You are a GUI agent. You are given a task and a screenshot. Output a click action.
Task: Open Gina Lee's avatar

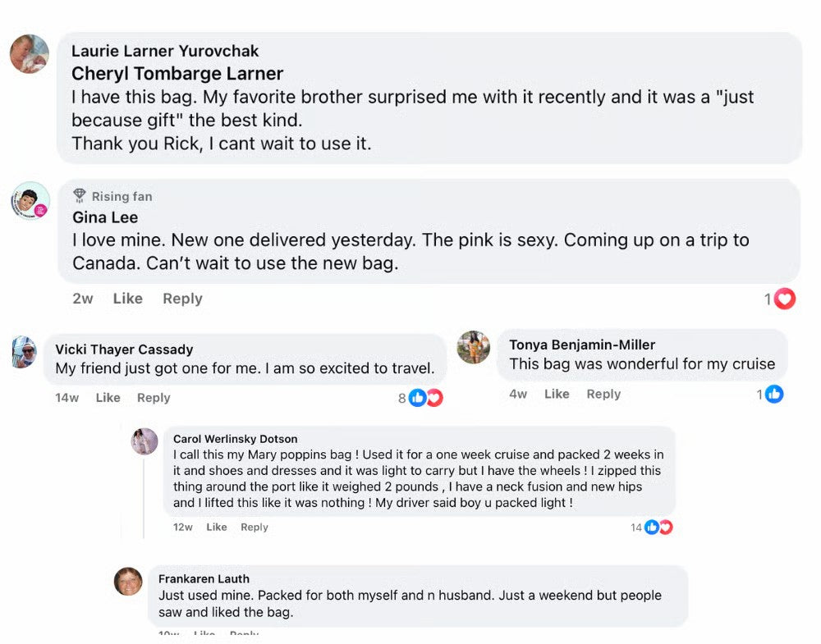30,200
